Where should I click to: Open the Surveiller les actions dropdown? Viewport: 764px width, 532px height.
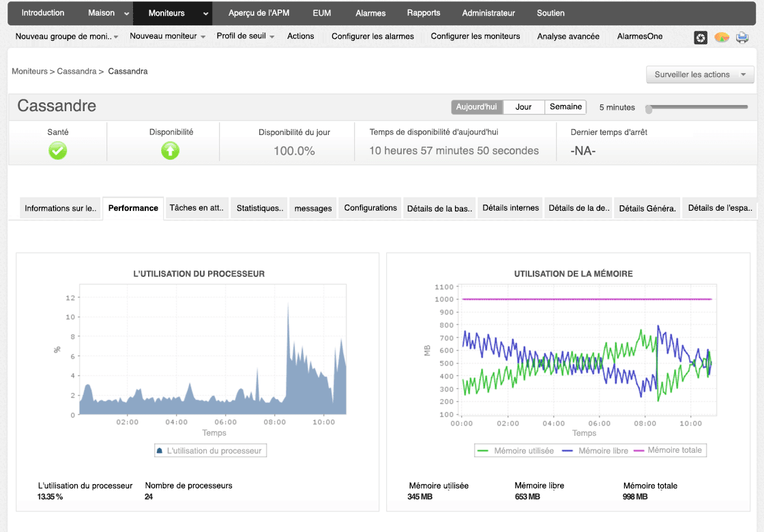pyautogui.click(x=700, y=75)
